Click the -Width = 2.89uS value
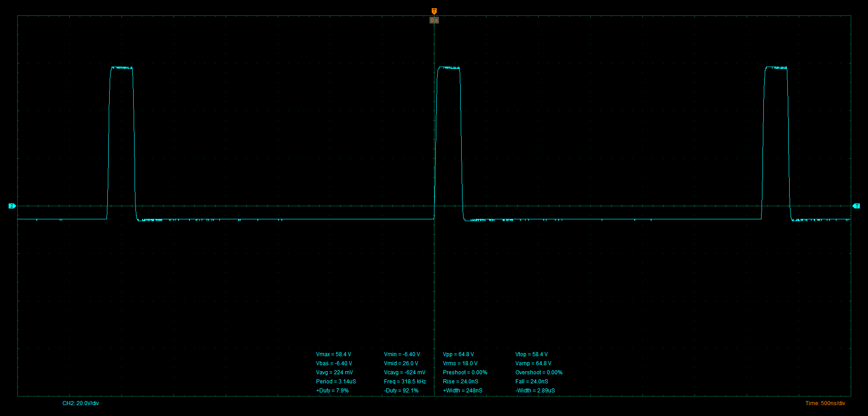Viewport: 868px width, 416px height. coord(535,390)
